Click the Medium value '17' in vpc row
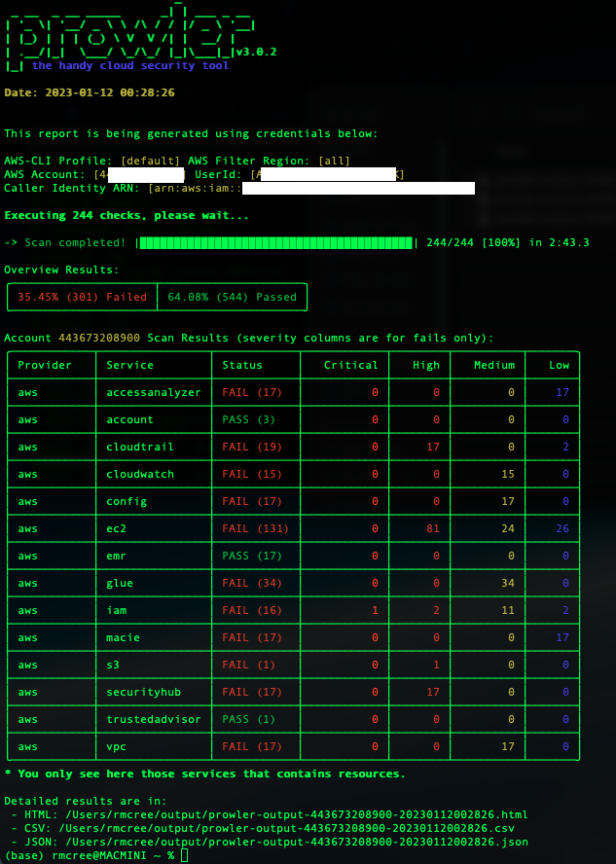The image size is (616, 864). click(x=508, y=746)
